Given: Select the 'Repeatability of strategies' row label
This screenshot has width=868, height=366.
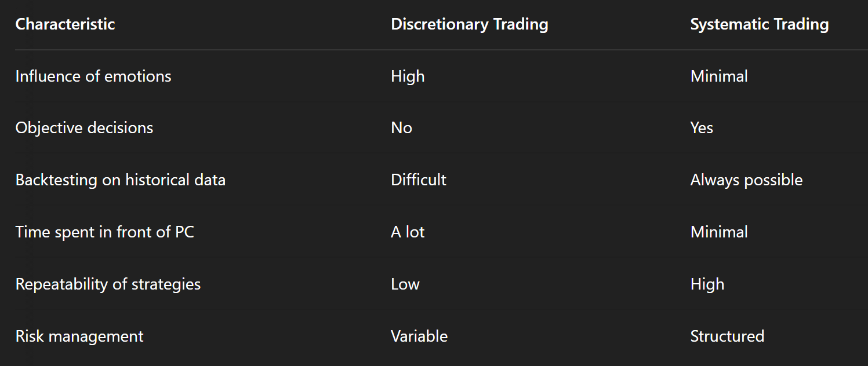Looking at the screenshot, I should tap(108, 284).
